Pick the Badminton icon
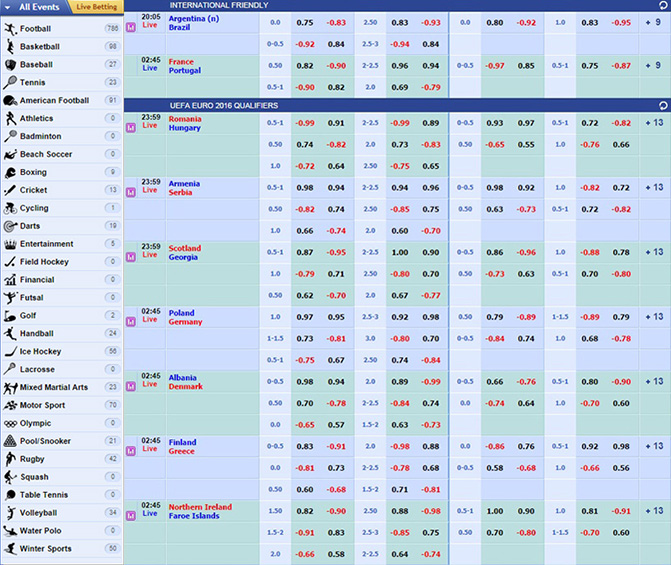 tap(10, 136)
